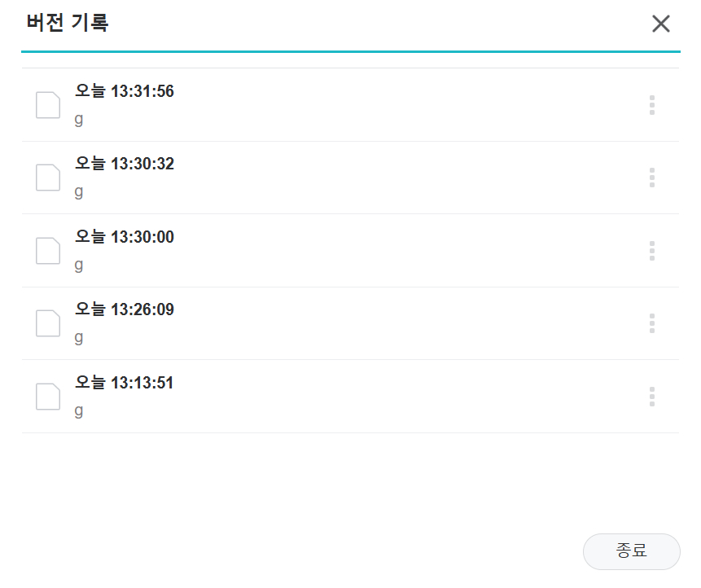This screenshot has height=588, width=701.
Task: Click the 종료 button
Action: [631, 551]
